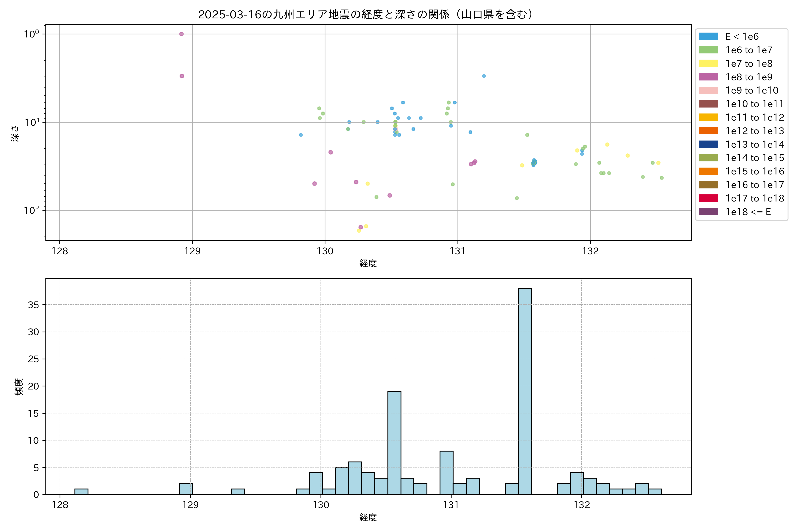Image resolution: width=798 pixels, height=532 pixels.
Task: Click the blue E < 1e6 legend swatch
Action: pos(708,37)
